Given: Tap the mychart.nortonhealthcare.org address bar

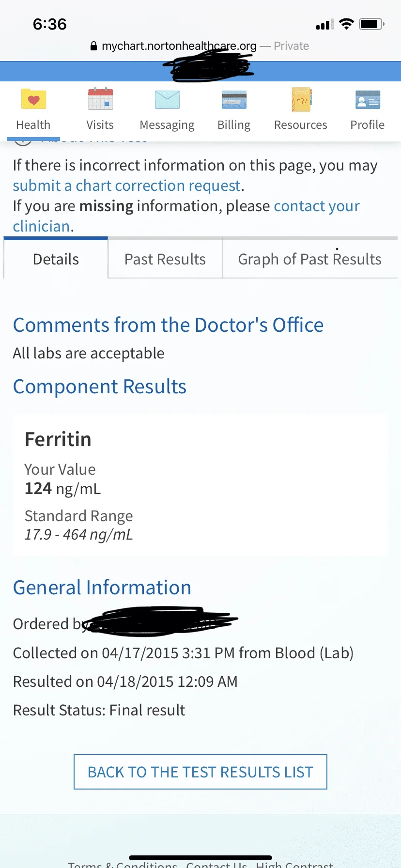Looking at the screenshot, I should tap(179, 46).
